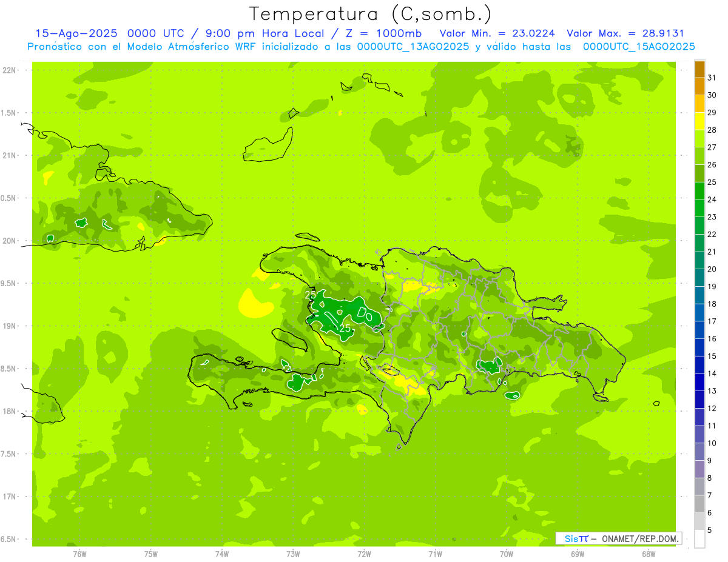The width and height of the screenshot is (728, 562).
Task: Click the '1.5N' latitude label
Action: (10, 113)
